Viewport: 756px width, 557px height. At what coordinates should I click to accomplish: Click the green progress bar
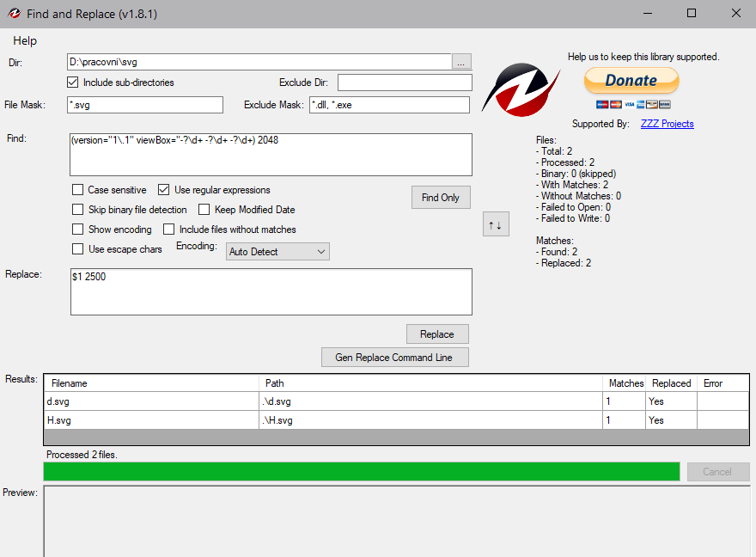tap(362, 472)
